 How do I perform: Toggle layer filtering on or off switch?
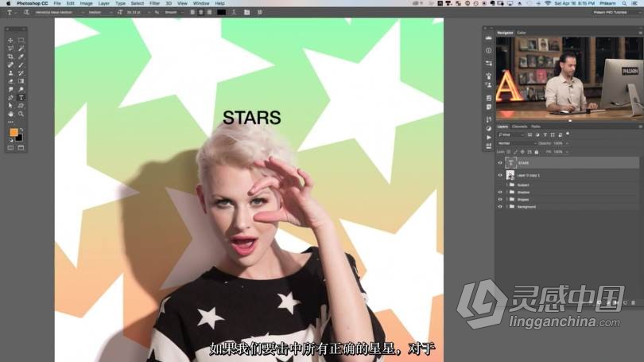(568, 134)
